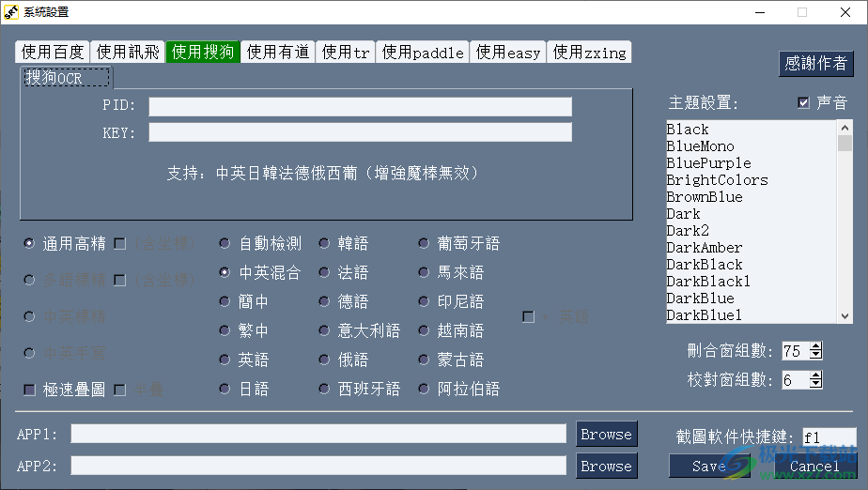Choose the DarkBlue1 theme
868x490 pixels.
[x=752, y=315]
